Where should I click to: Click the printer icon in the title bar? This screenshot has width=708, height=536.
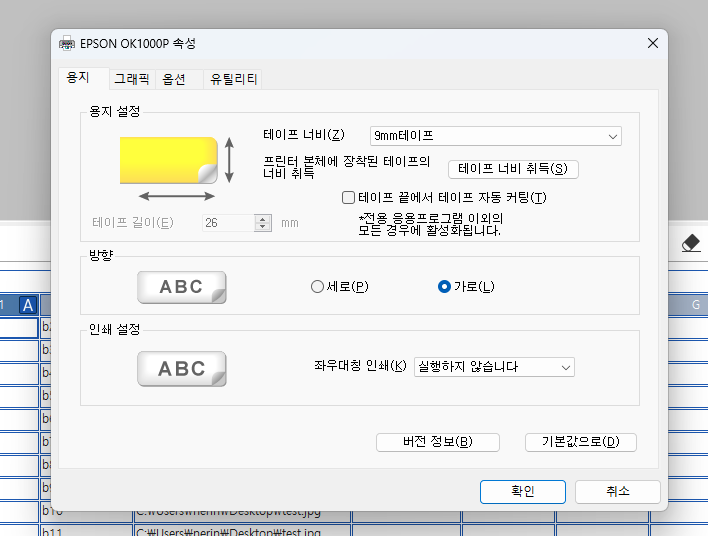click(x=67, y=43)
